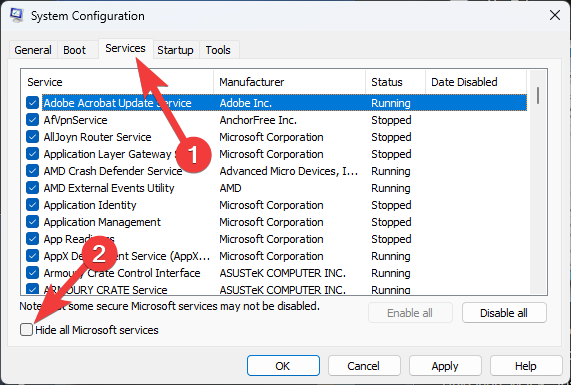Click the System Configuration title bar icon
This screenshot has width=571, height=385.
pyautogui.click(x=16, y=15)
